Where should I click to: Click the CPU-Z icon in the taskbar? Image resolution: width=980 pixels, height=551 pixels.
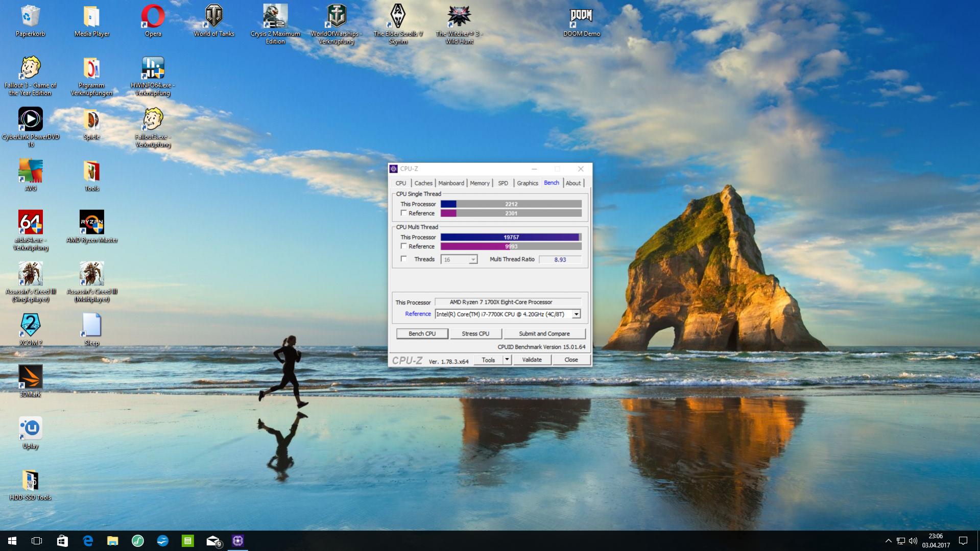[x=237, y=541]
